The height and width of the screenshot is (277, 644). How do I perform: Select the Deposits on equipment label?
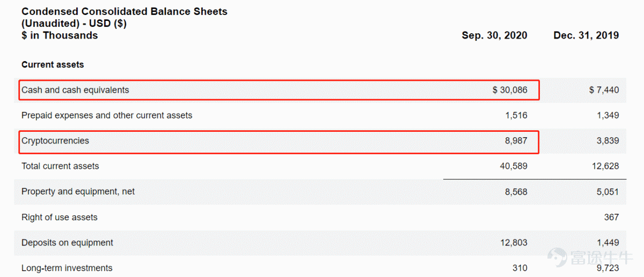[67, 243]
